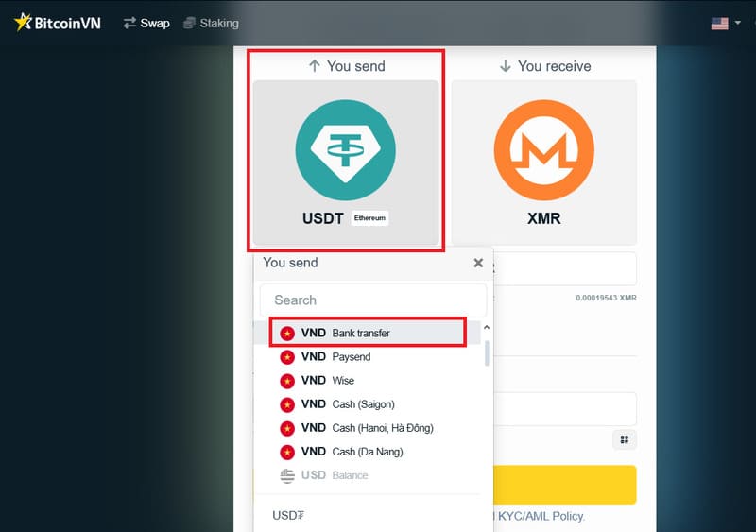Image resolution: width=756 pixels, height=532 pixels.
Task: Click the US flag language icon
Action: tap(719, 24)
